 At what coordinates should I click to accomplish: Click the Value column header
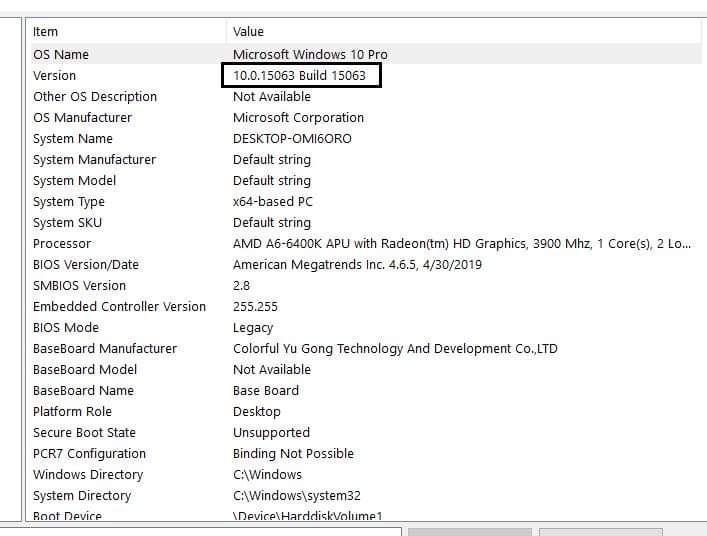248,32
